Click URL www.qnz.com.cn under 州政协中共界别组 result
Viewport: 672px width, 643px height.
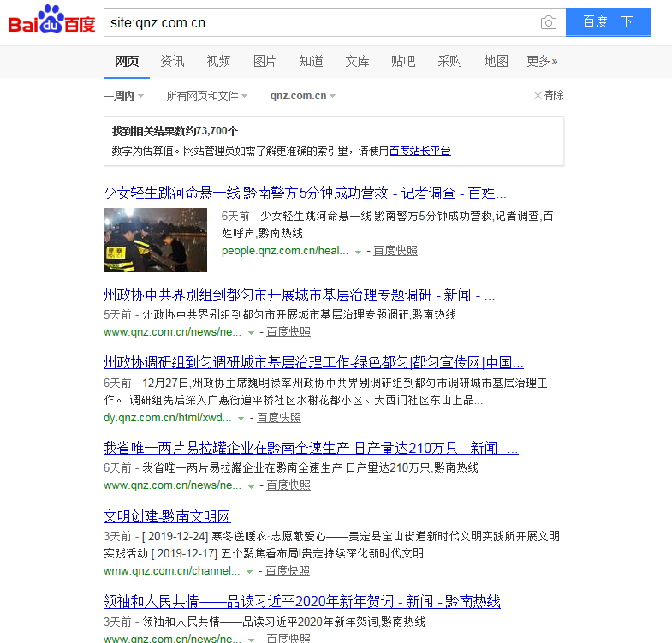pyautogui.click(x=172, y=332)
